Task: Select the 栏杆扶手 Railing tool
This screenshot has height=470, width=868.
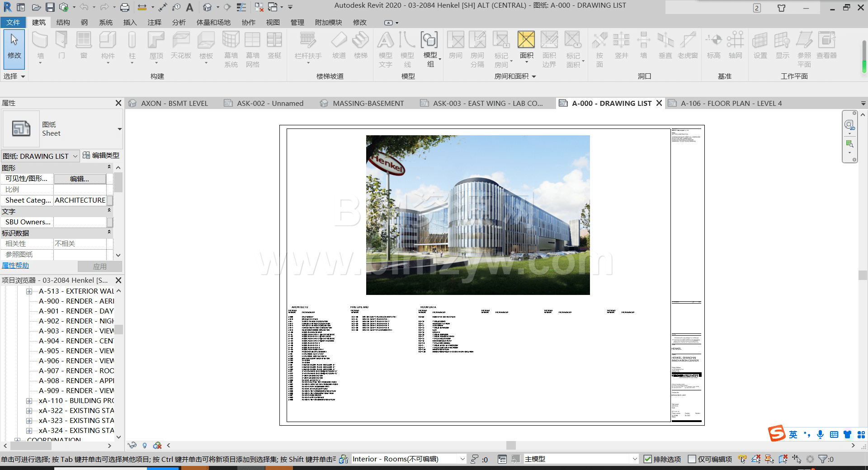Action: point(308,46)
